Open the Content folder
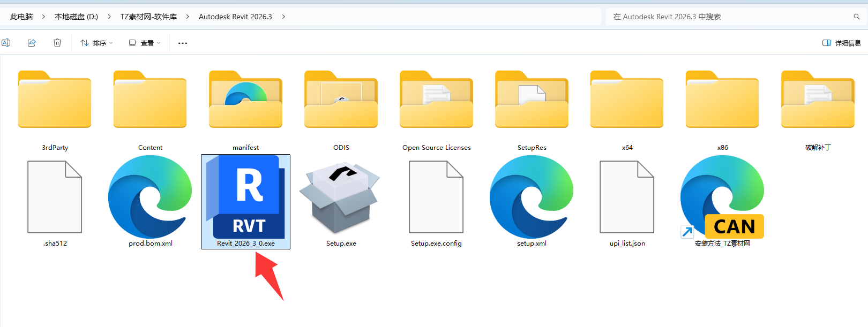This screenshot has width=868, height=327. click(x=150, y=100)
